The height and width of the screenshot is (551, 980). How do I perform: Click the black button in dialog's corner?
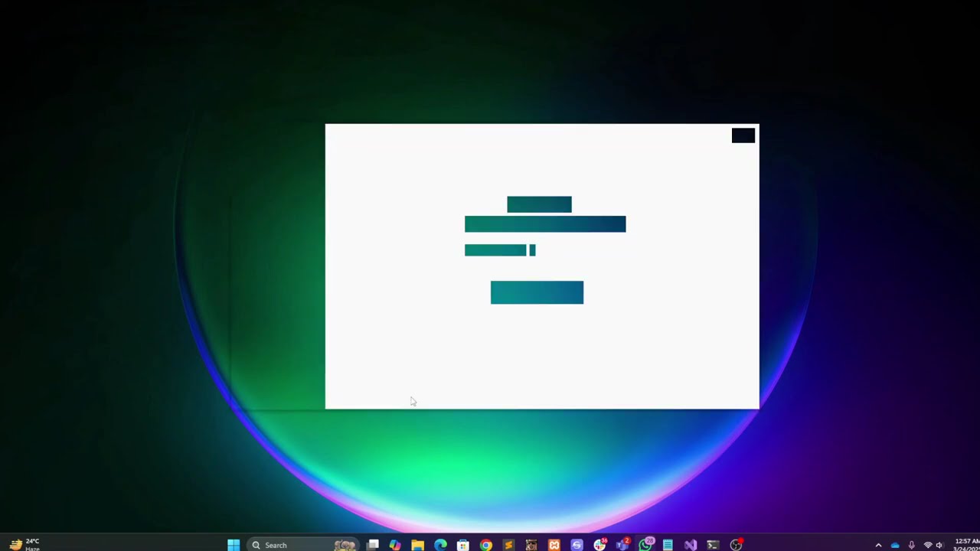click(x=743, y=135)
